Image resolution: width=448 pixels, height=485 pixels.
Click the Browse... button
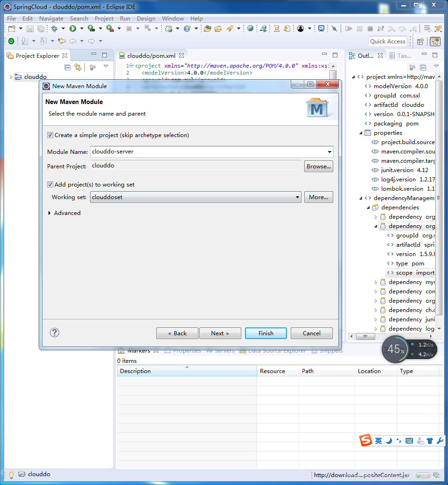(319, 166)
